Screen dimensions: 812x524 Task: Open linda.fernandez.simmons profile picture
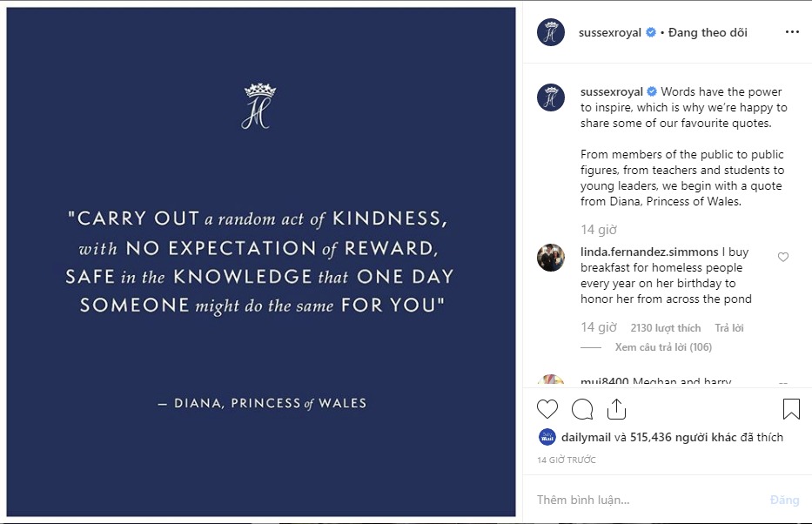coord(551,258)
